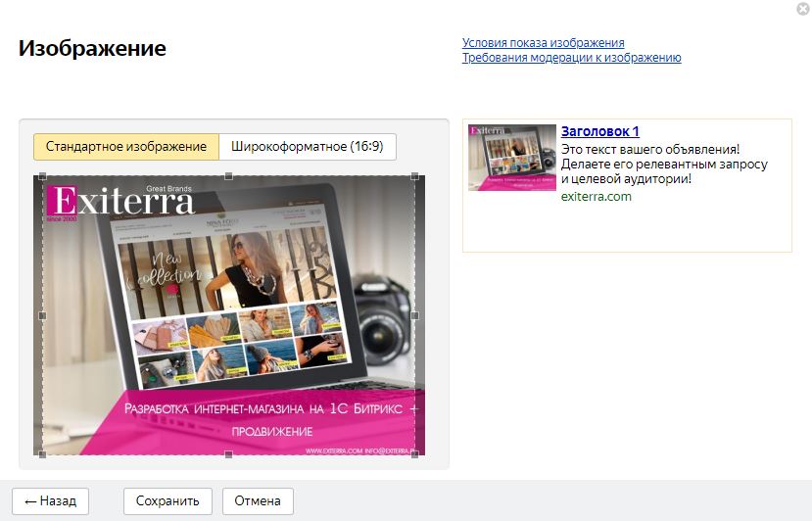Click the left-middle crop handle

[x=41, y=315]
